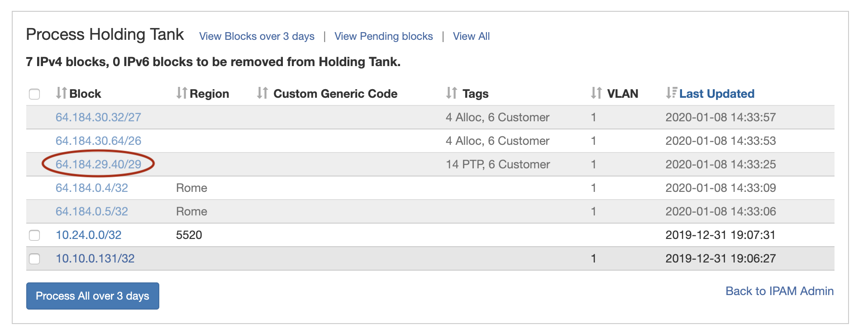Screen dimensions: 868x334
Task: Open block 10.24.0.0/32
Action: pyautogui.click(x=89, y=235)
